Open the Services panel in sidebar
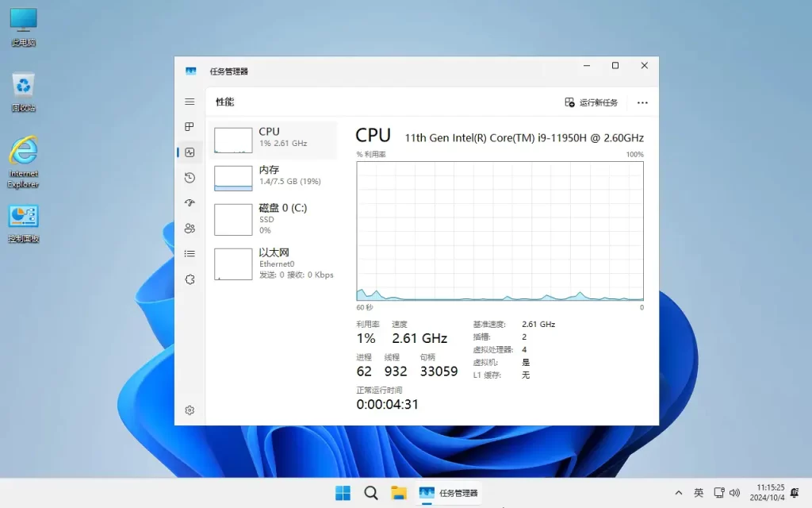 [x=189, y=279]
